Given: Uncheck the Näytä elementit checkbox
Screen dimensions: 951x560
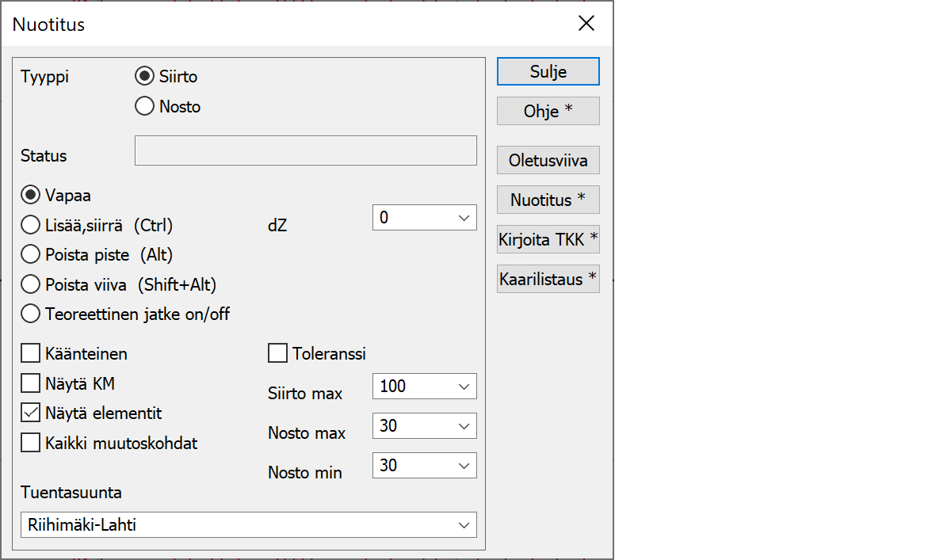Looking at the screenshot, I should coord(31,413).
